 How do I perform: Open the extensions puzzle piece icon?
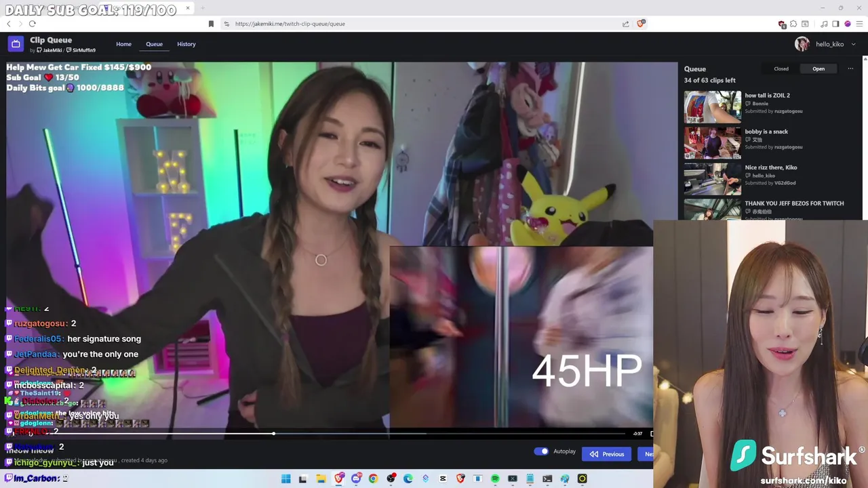click(793, 24)
